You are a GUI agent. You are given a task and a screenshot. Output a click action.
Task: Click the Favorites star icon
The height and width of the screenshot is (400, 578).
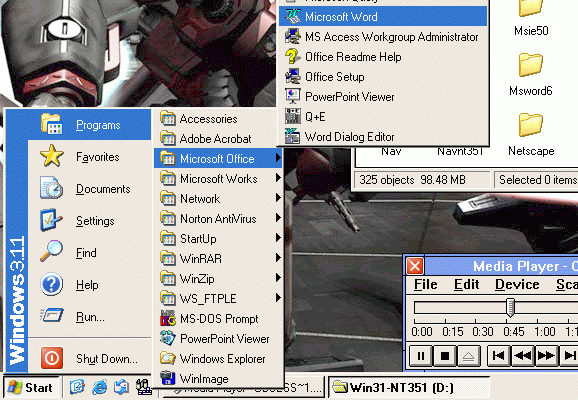[52, 156]
